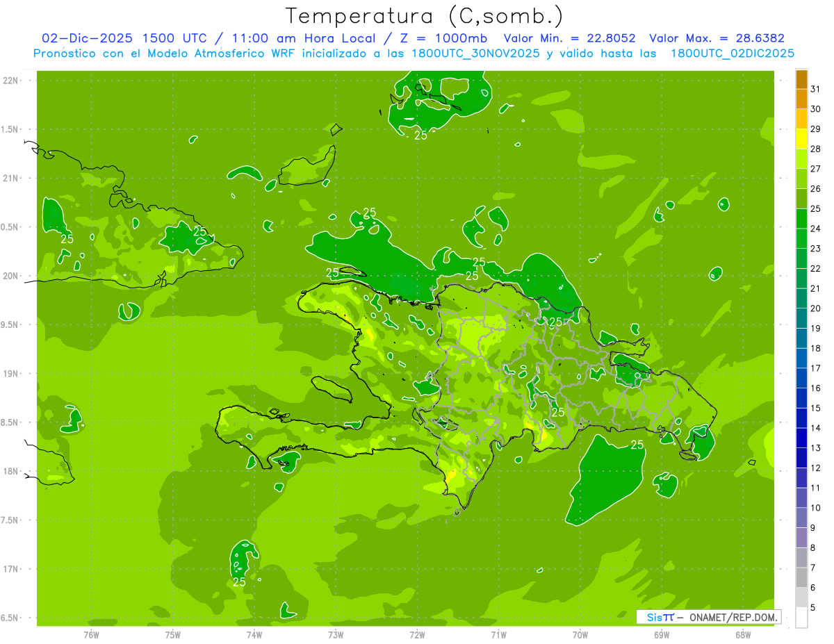The width and height of the screenshot is (834, 644).
Task: Click the '12' value on the color scale
Action: (816, 468)
